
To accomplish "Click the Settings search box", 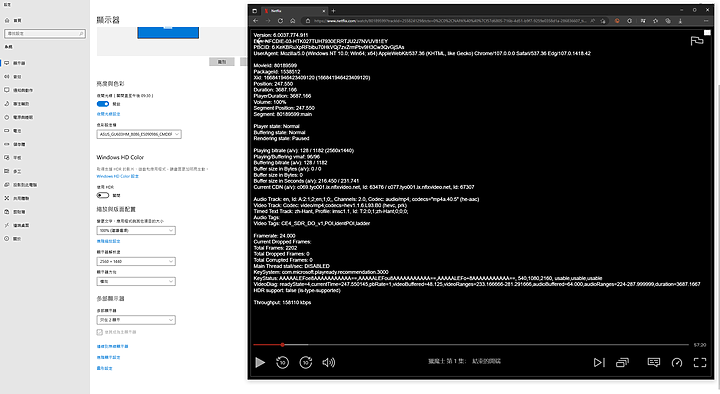I will pyautogui.click(x=45, y=34).
